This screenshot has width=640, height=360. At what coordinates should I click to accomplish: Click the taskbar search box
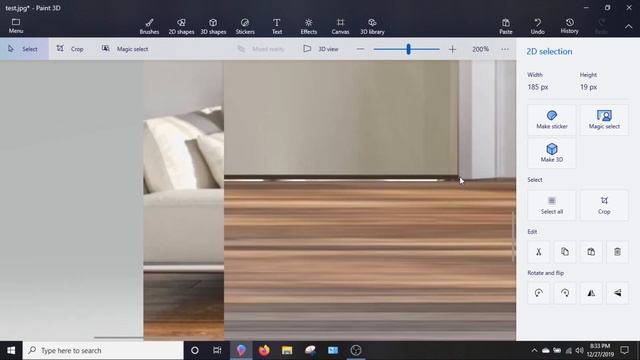(103, 350)
